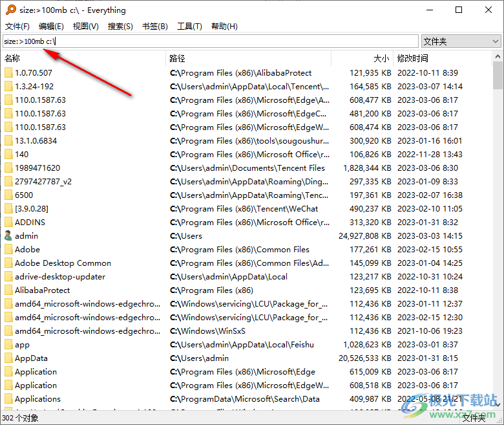This screenshot has height=425, width=504.
Task: Select the 1.3.24-192 folder name
Action: coord(34,87)
